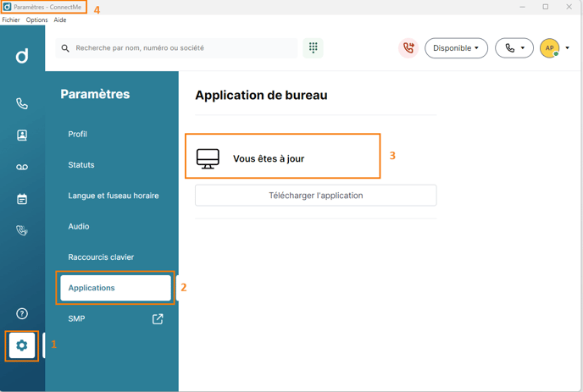The image size is (583, 392).
Task: Open the call history phone icon
Action: point(22,230)
